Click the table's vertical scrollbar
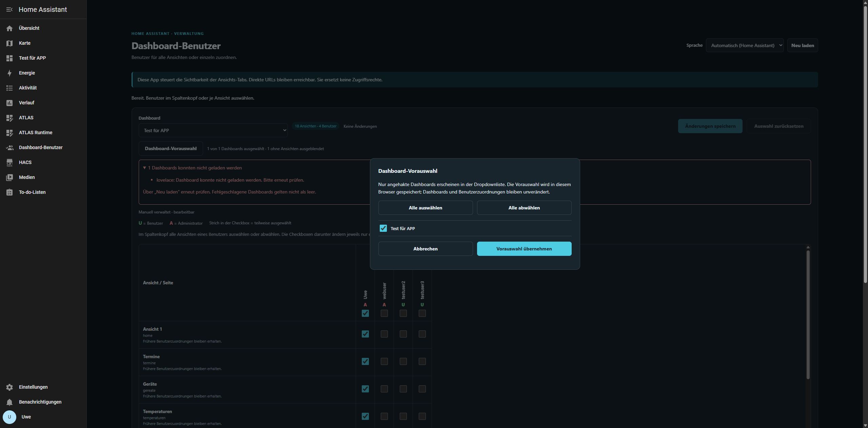The height and width of the screenshot is (428, 868). click(808, 314)
